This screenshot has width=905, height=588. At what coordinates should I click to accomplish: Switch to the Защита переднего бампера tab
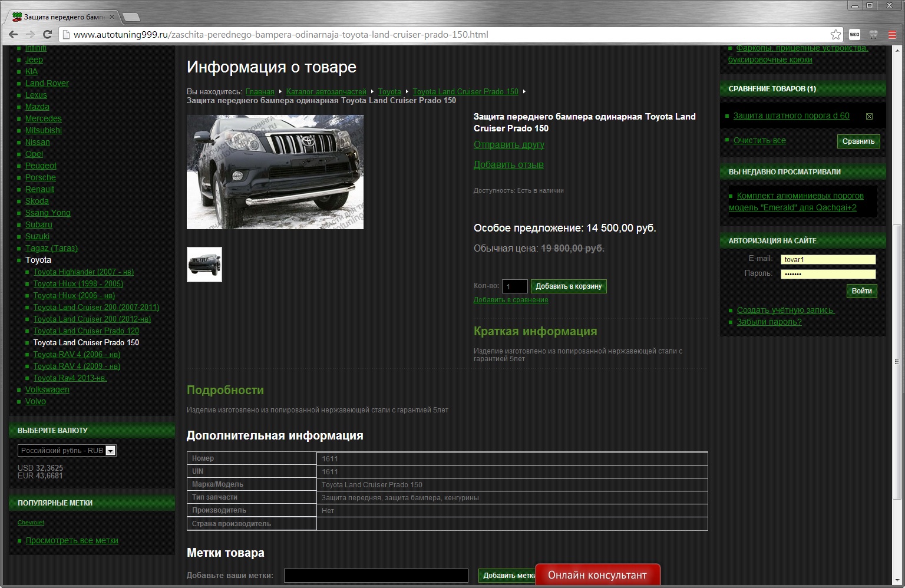[x=63, y=17]
